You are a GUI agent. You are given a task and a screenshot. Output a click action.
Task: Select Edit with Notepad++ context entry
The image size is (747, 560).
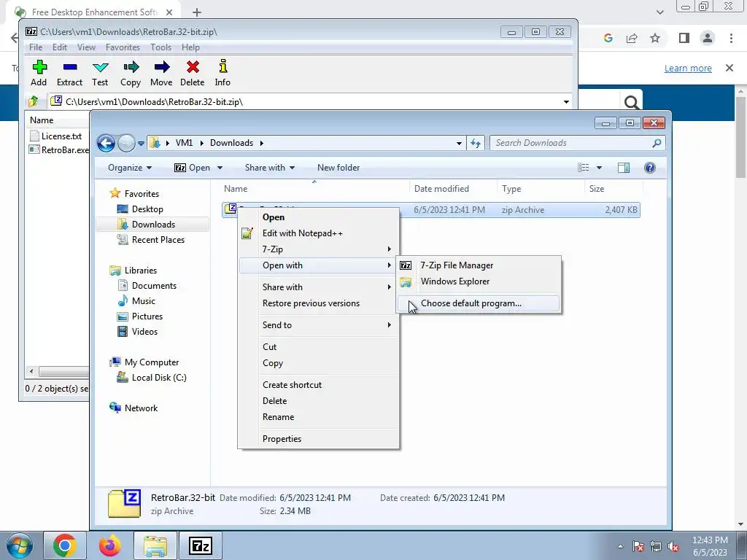318,233
